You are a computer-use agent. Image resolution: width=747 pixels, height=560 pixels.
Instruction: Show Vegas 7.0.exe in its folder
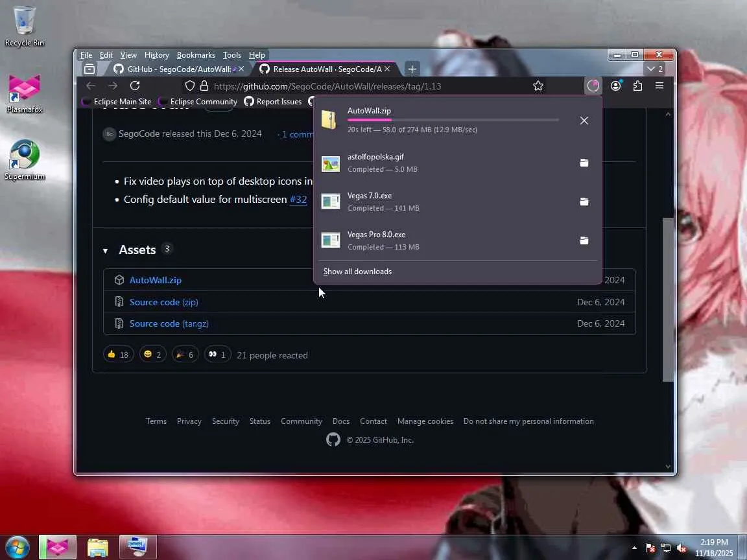point(584,202)
